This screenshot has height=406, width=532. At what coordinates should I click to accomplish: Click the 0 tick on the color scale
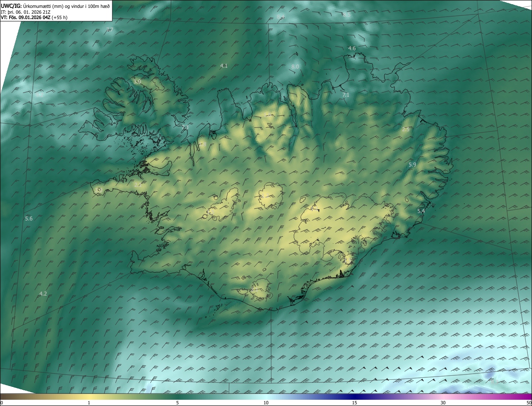point(2,403)
